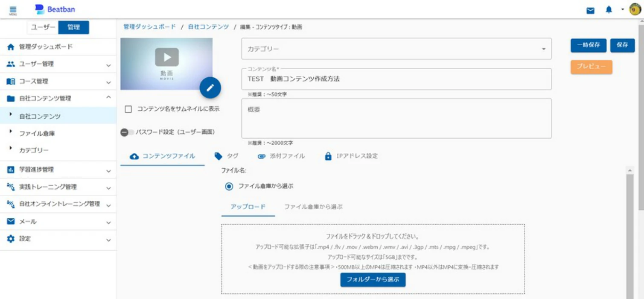Collapse the 自社コンテンツ管理 chevron
Image resolution: width=644 pixels, height=299 pixels.
coord(108,98)
